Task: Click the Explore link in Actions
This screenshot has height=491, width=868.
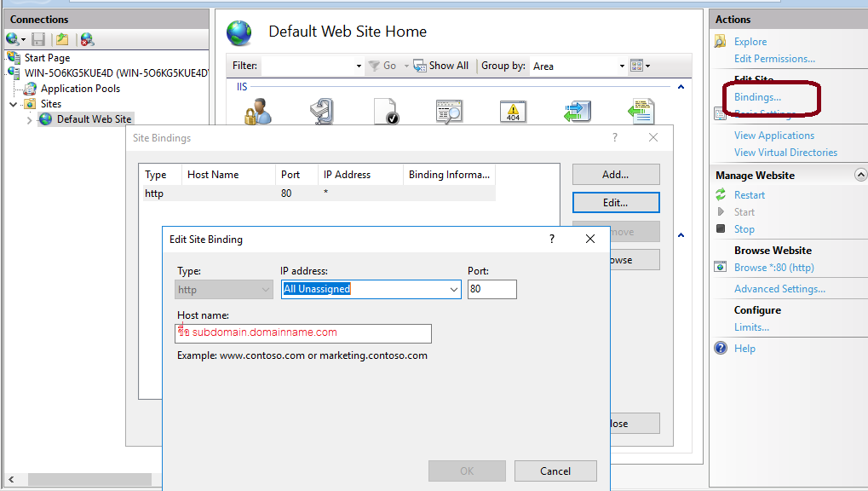Action: pos(750,42)
